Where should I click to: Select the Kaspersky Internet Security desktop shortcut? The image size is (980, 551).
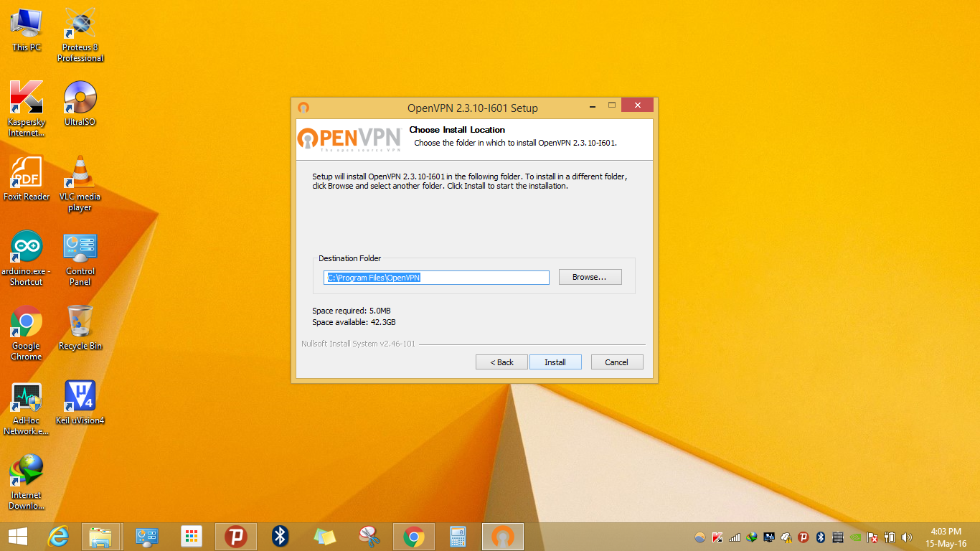[27, 108]
